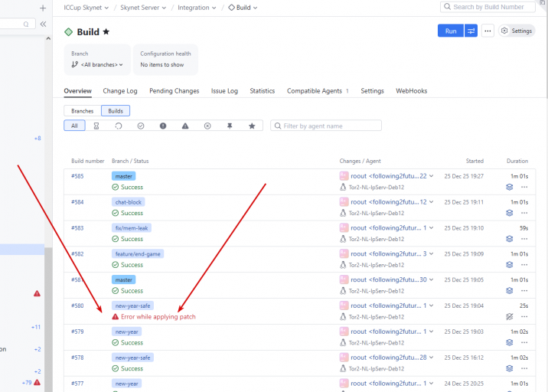Open more actions dots for build #580
The width and height of the screenshot is (548, 392).
(524, 317)
